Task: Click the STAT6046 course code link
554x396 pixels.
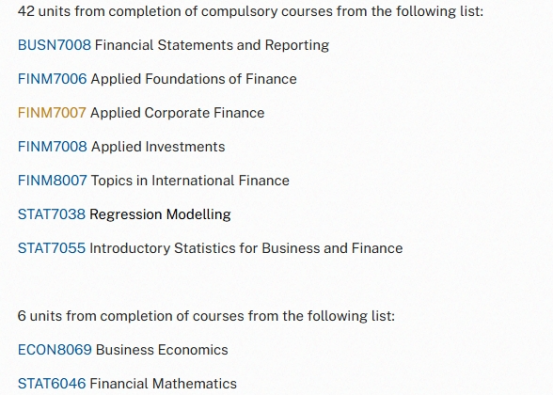Action: pyautogui.click(x=52, y=384)
